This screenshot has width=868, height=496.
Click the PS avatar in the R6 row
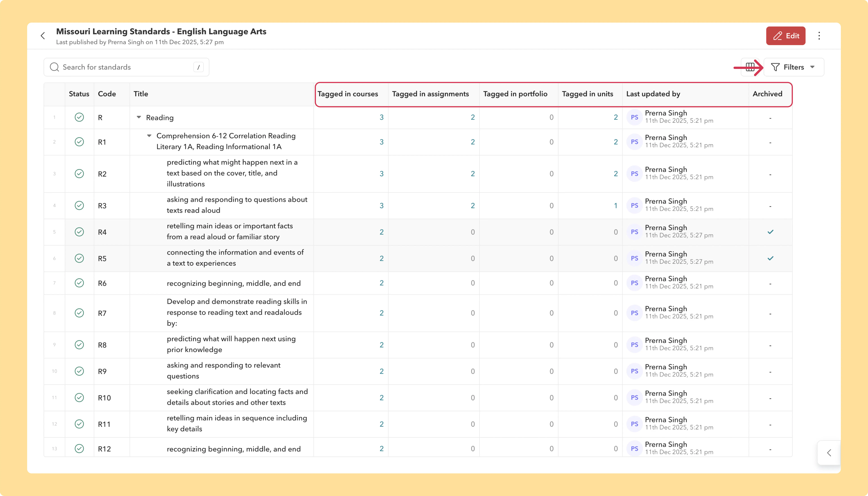pos(634,283)
